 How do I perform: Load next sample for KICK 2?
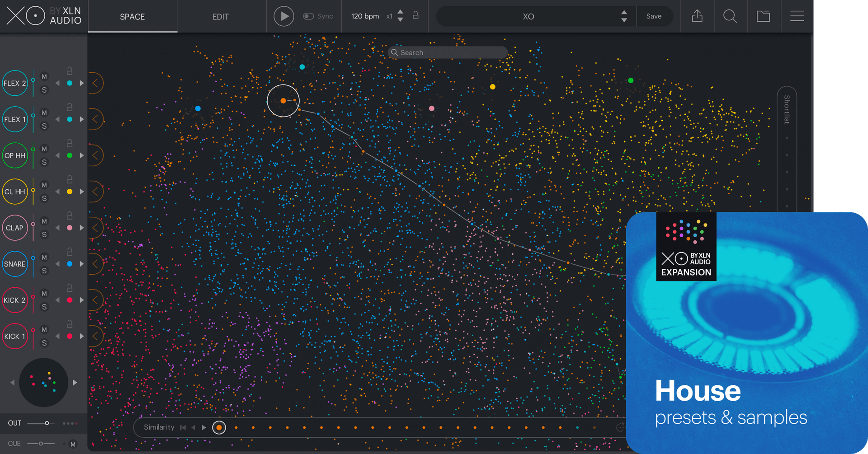[x=81, y=300]
